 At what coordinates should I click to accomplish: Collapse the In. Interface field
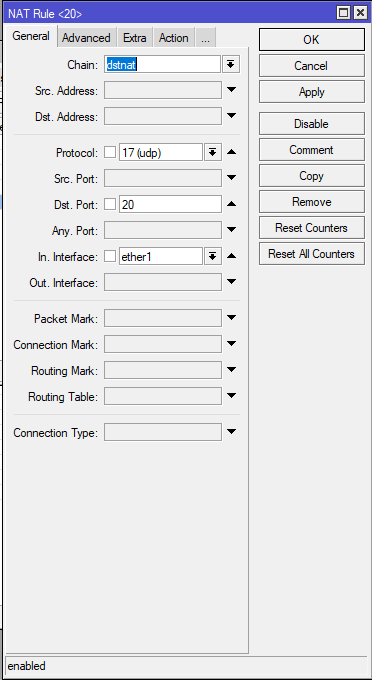pyautogui.click(x=232, y=256)
